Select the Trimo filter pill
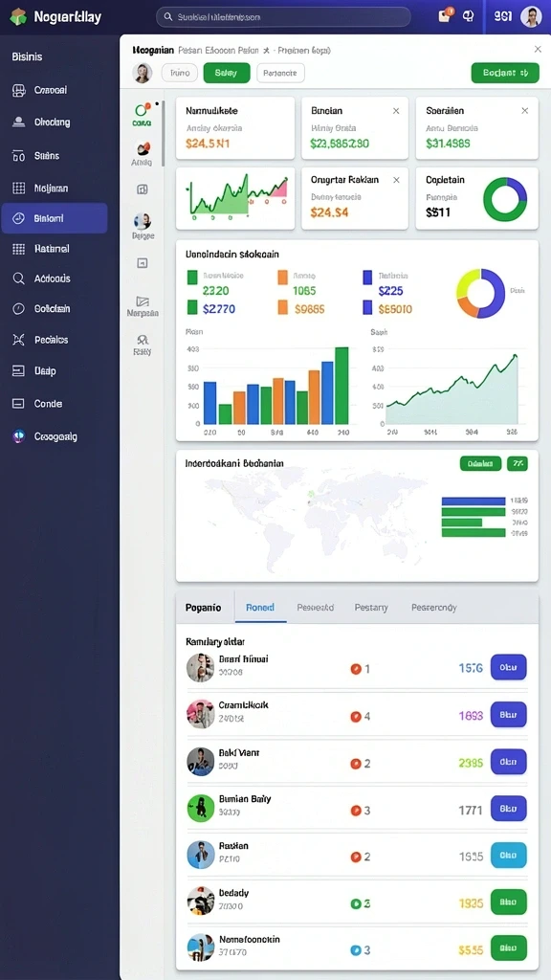Image resolution: width=551 pixels, height=980 pixels. pyautogui.click(x=180, y=73)
